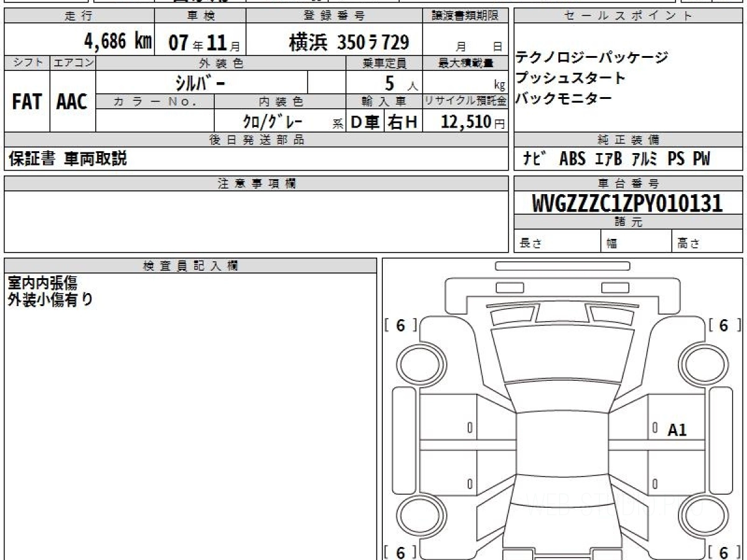Screen dimensions: 747x560
Task: Click バックモニター sales point
Action: coord(563,98)
